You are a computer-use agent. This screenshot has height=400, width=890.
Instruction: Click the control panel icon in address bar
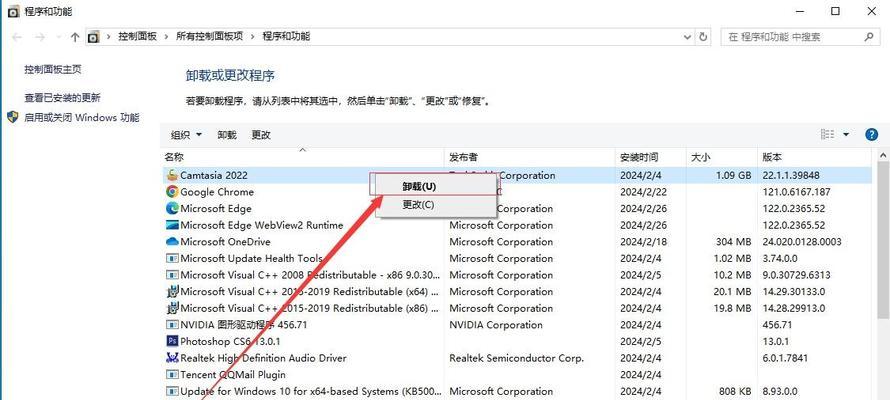pyautogui.click(x=93, y=37)
